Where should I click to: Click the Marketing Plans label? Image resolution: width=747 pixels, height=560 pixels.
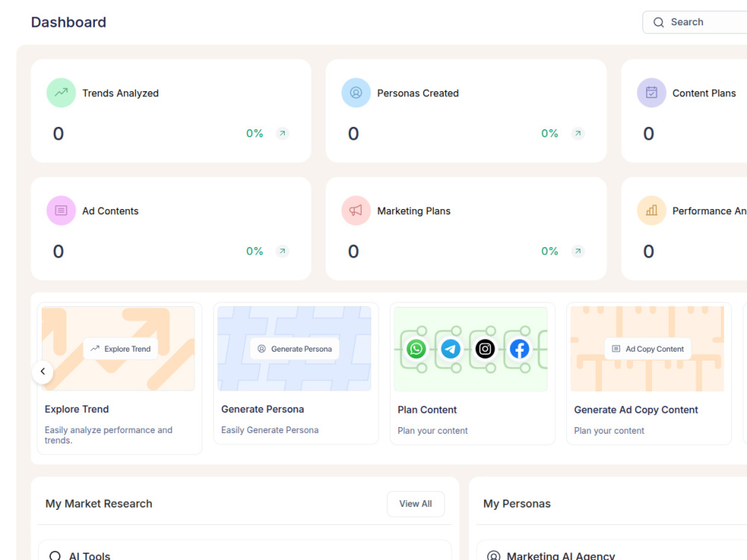click(x=414, y=211)
